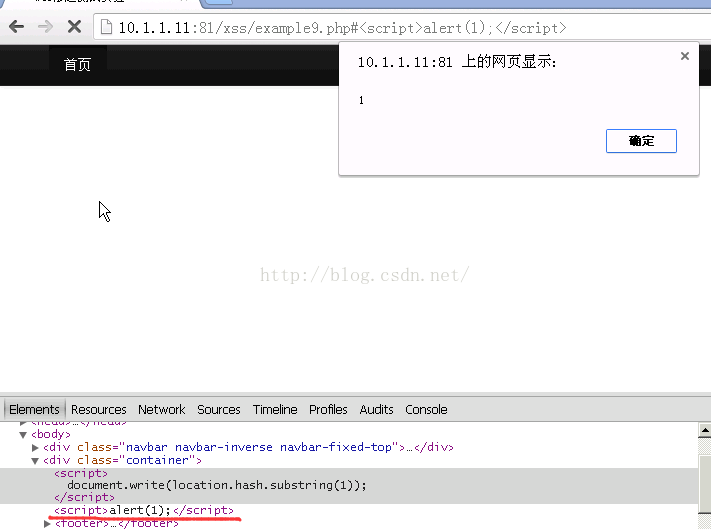Click DevTools scrollbar up arrow

pyautogui.click(x=705, y=430)
